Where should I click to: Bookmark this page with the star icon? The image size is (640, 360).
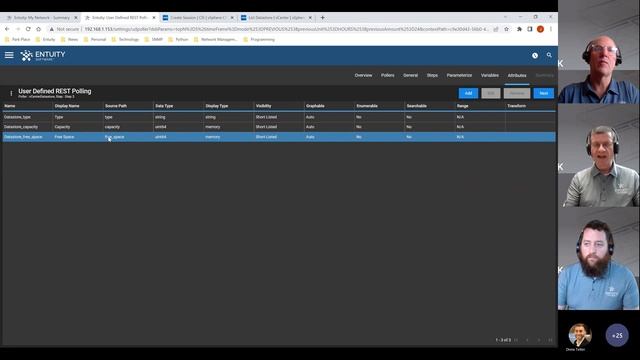coord(507,29)
